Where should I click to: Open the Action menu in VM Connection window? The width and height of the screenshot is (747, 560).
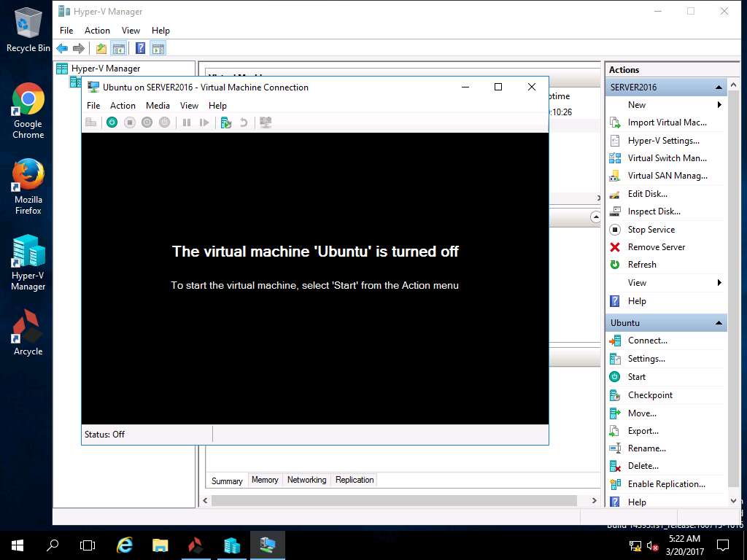pos(123,106)
